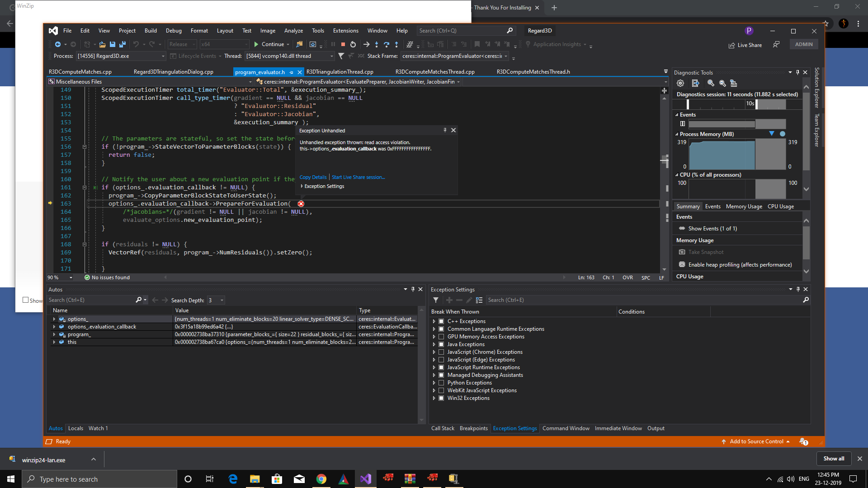Enable the Python Exceptions checkbox
Viewport: 868px width, 488px height.
pos(441,383)
